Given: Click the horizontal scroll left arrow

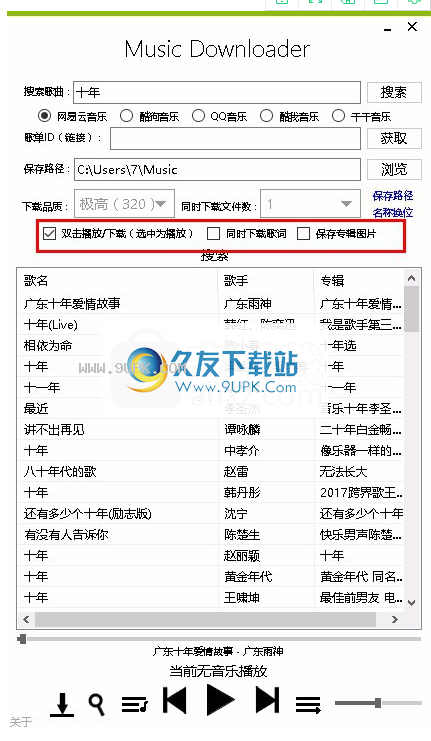Looking at the screenshot, I should [26, 619].
